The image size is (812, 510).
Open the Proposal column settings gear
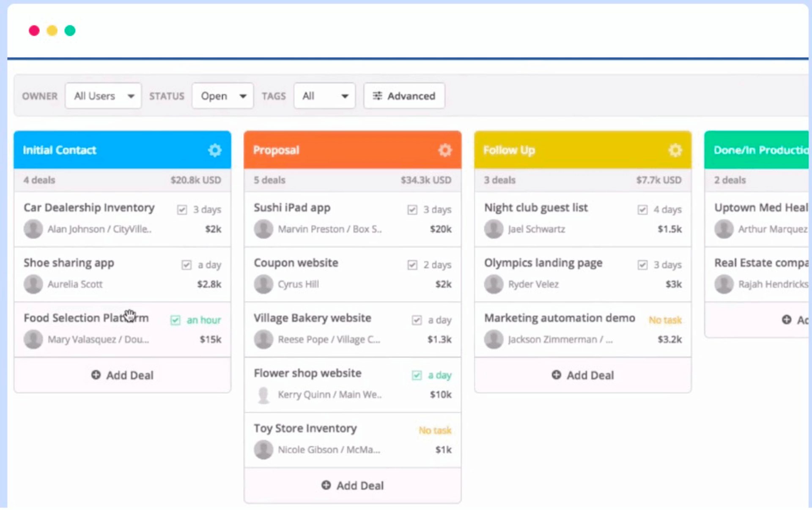pyautogui.click(x=445, y=150)
